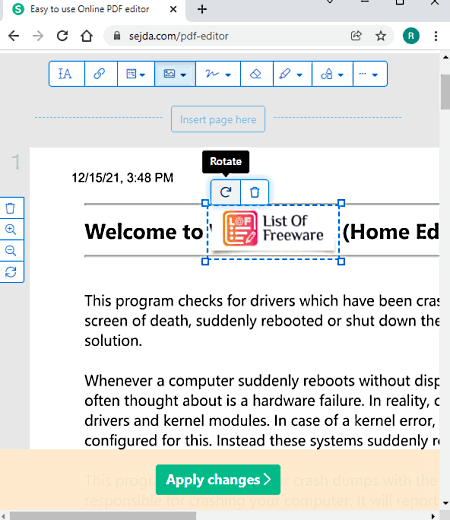Select the Links tool icon
This screenshot has width=450, height=520.
(x=100, y=74)
